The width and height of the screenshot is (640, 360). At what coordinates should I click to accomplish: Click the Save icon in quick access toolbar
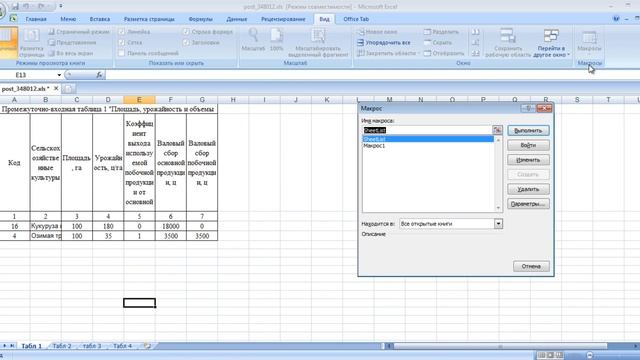coord(15,6)
